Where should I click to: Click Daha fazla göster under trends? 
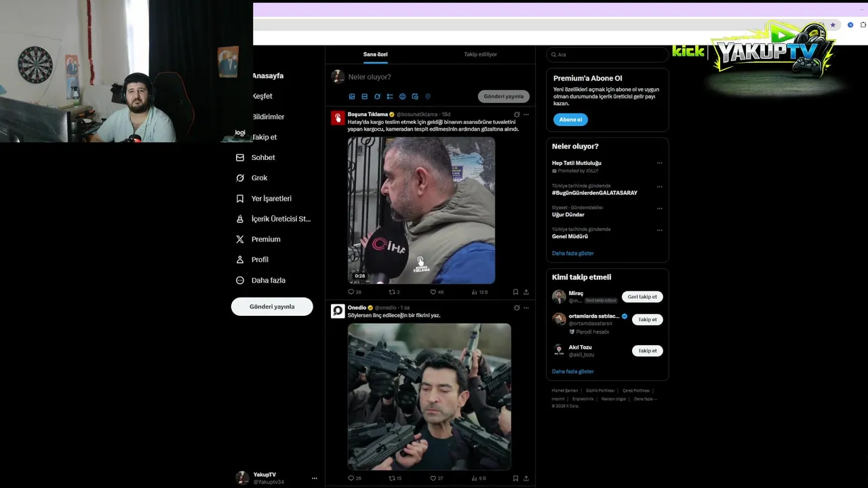[573, 253]
